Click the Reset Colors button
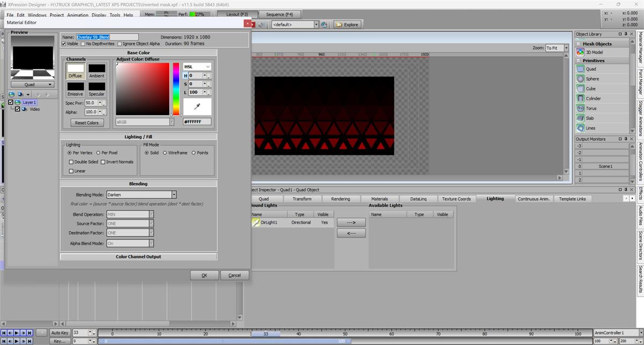The width and height of the screenshot is (644, 345). [x=86, y=123]
